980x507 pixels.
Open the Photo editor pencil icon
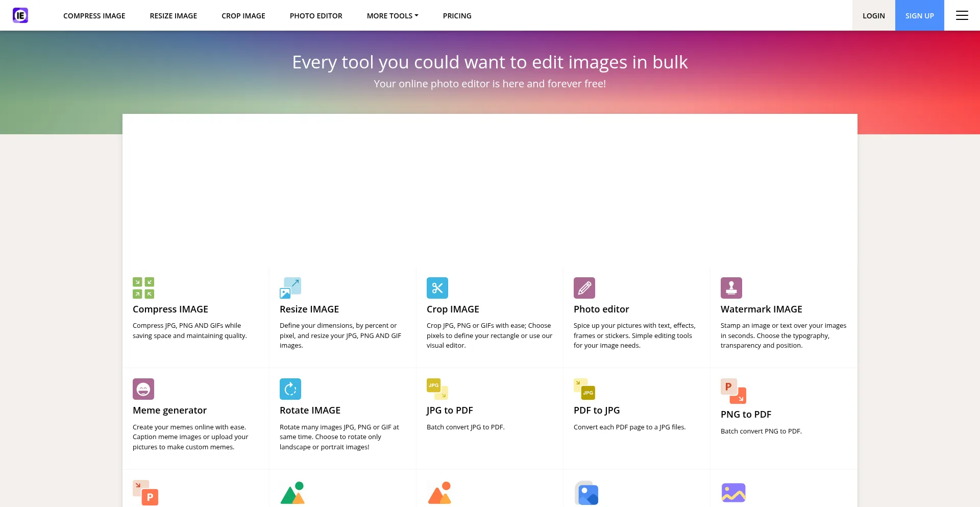click(x=584, y=287)
